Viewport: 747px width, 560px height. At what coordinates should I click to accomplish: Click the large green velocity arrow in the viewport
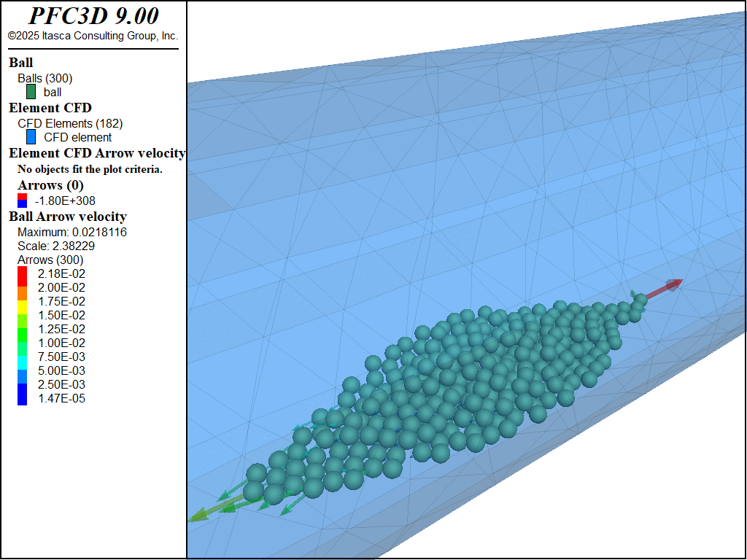point(217,508)
